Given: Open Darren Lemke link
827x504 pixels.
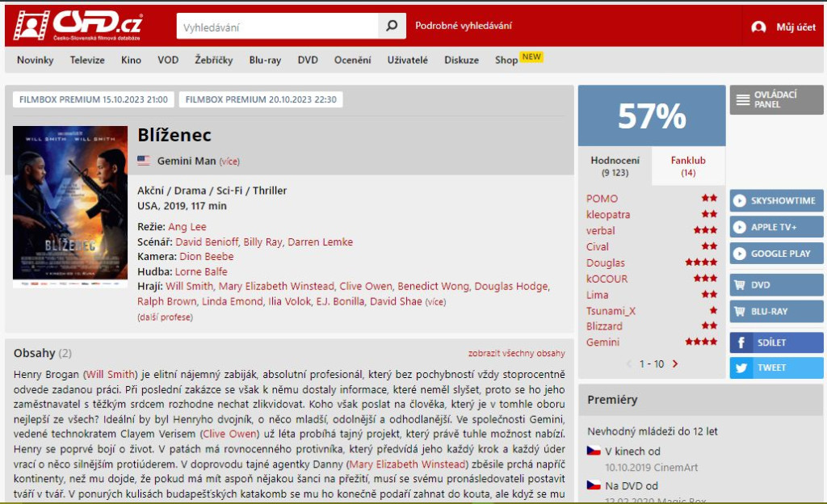Looking at the screenshot, I should (320, 242).
